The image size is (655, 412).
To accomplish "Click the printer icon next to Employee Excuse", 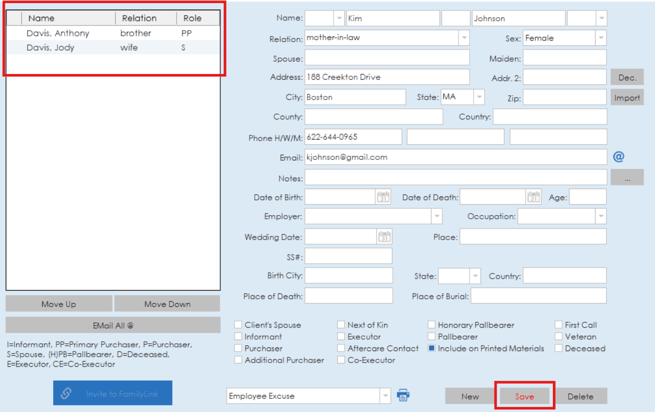I will [x=403, y=396].
